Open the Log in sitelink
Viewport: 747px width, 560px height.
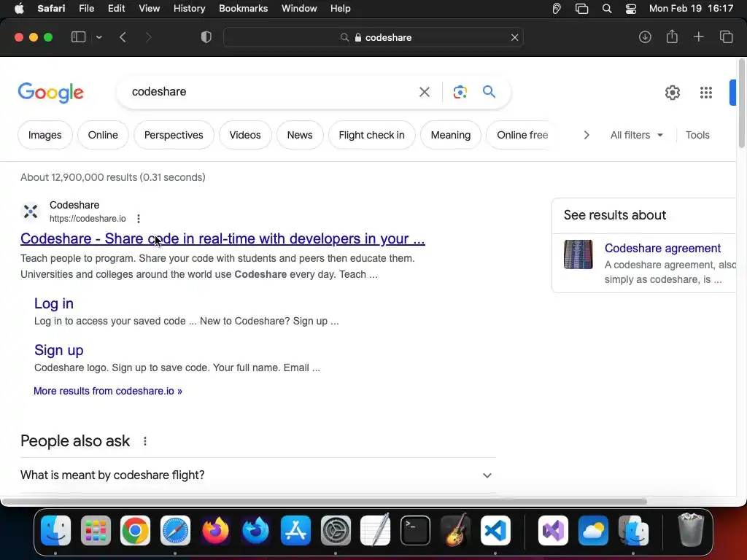tap(54, 303)
